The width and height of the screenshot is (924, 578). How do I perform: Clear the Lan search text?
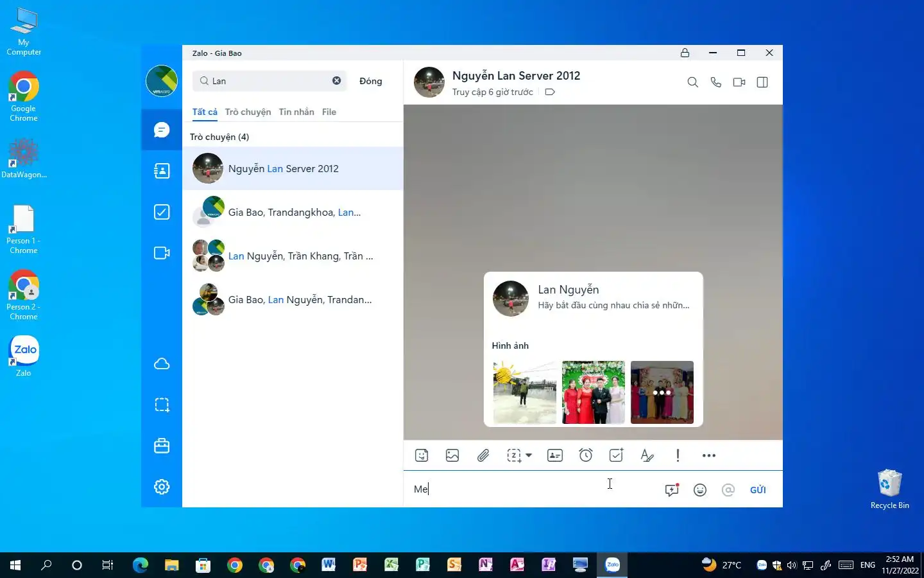point(336,81)
